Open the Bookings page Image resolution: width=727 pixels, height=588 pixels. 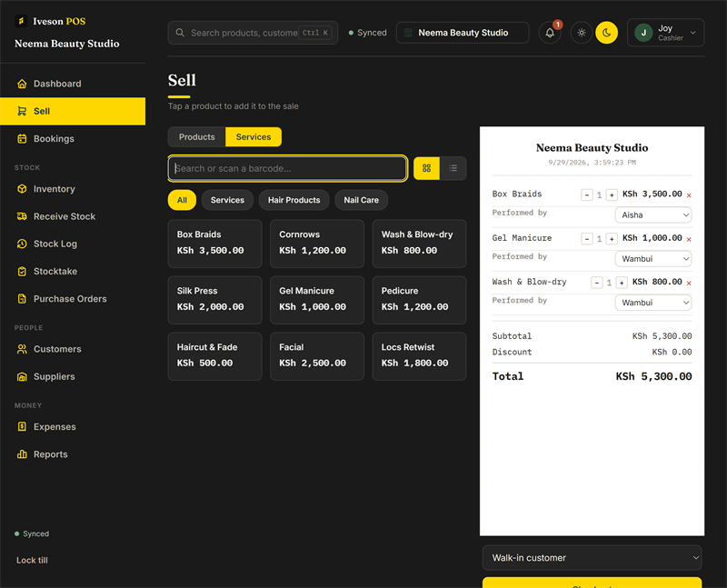click(73, 139)
